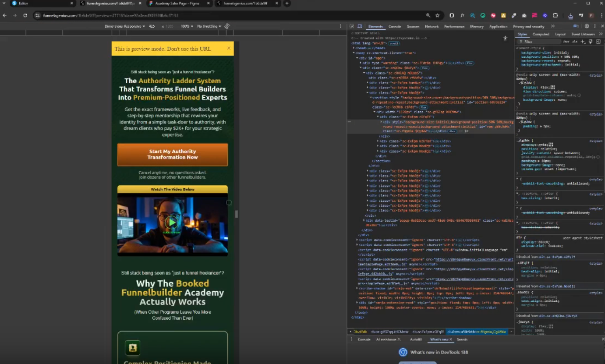Viewport: 605px width, 364px height.
Task: Open the drawer three-dot menu
Action: pyautogui.click(x=351, y=339)
